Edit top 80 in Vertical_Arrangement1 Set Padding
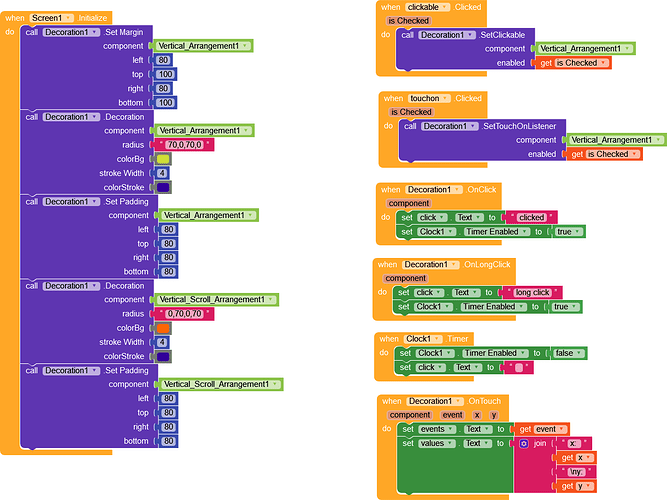Screen dimensions: 667x500 169,244
